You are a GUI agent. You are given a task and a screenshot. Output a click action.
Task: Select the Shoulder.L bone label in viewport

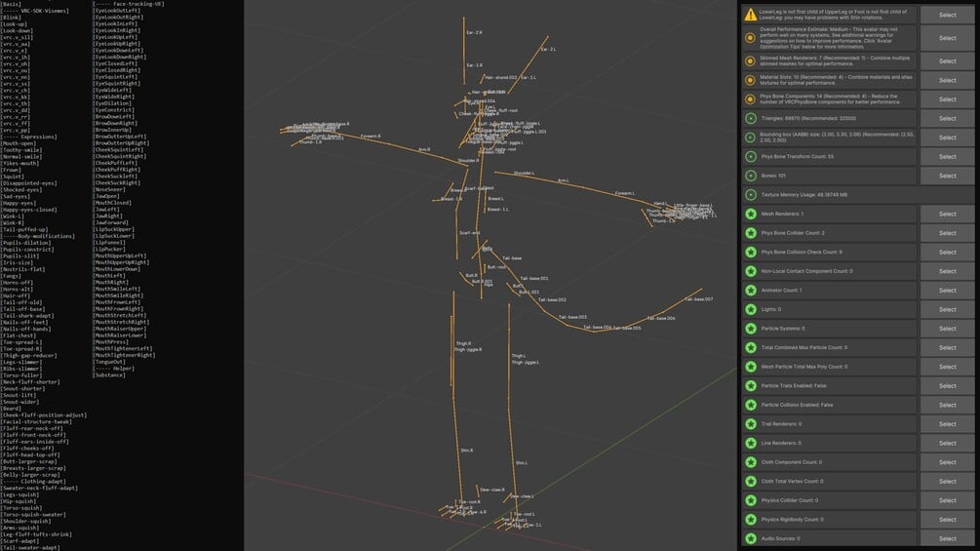click(x=524, y=173)
